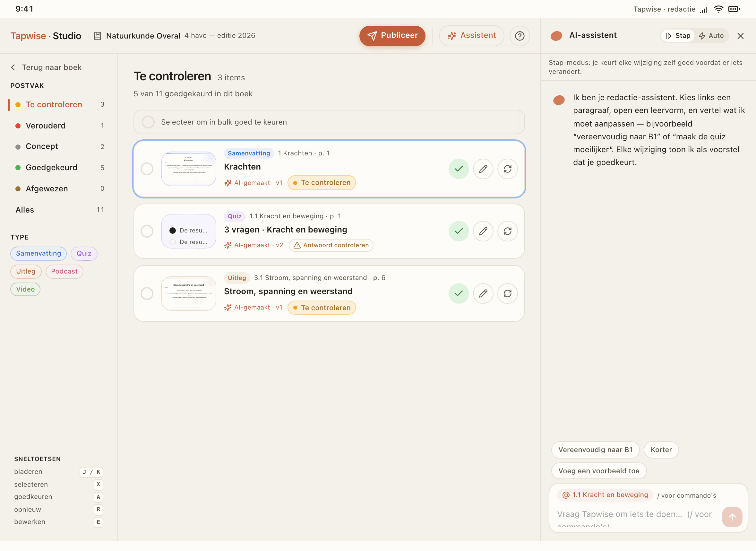
Task: Open the Te controleren inbox filter
Action: click(x=59, y=104)
